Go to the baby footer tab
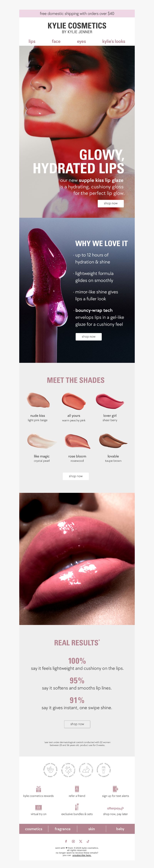The image size is (154, 868). 120,829
